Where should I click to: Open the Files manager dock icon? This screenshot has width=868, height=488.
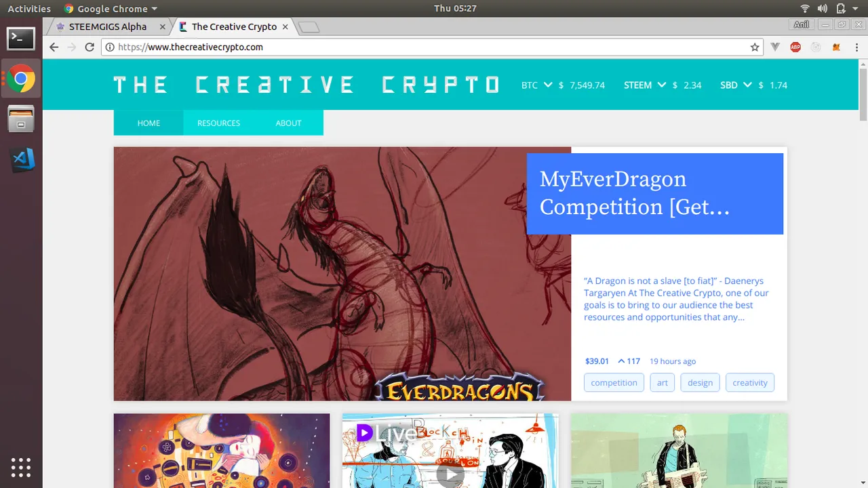tap(21, 119)
